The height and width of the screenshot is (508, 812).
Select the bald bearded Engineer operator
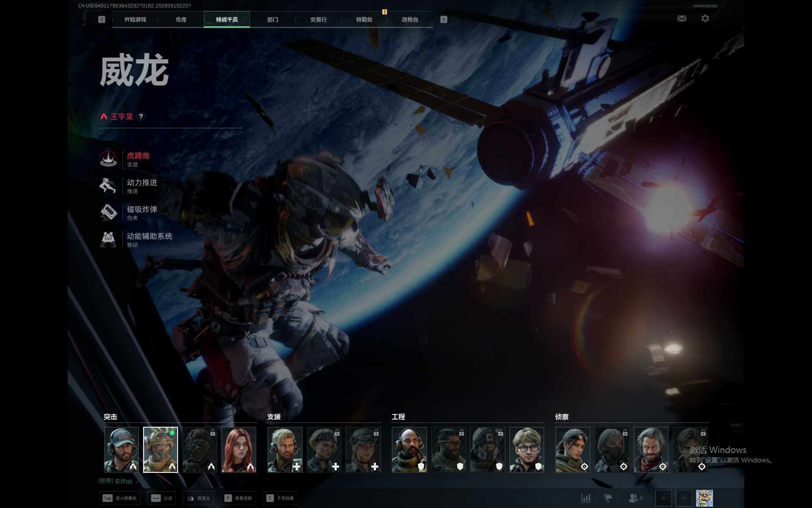point(409,450)
